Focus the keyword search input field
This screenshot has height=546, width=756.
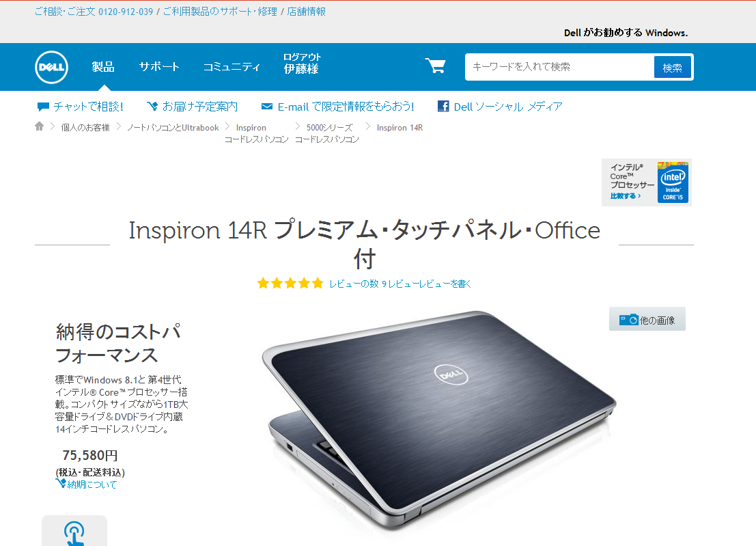coord(559,67)
